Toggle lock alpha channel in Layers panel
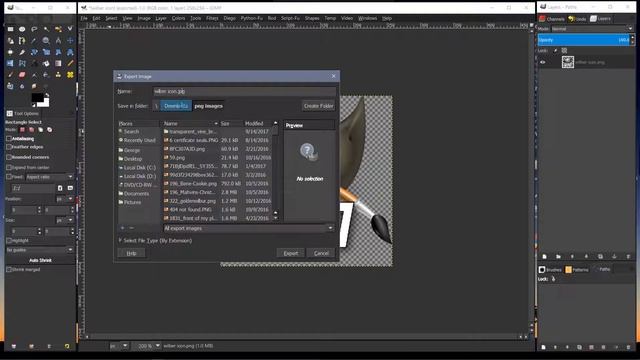 point(564,51)
